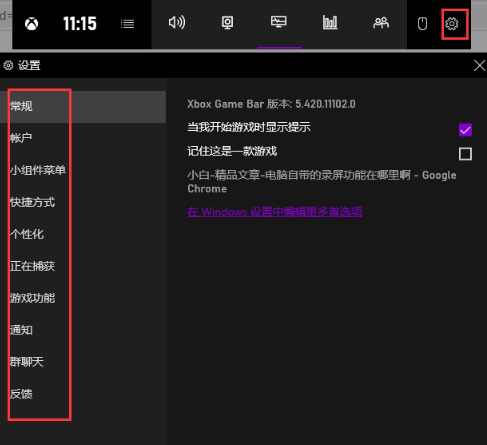Open the 快捷方式 settings tab
Screen dimensions: 487x445
tap(83, 202)
